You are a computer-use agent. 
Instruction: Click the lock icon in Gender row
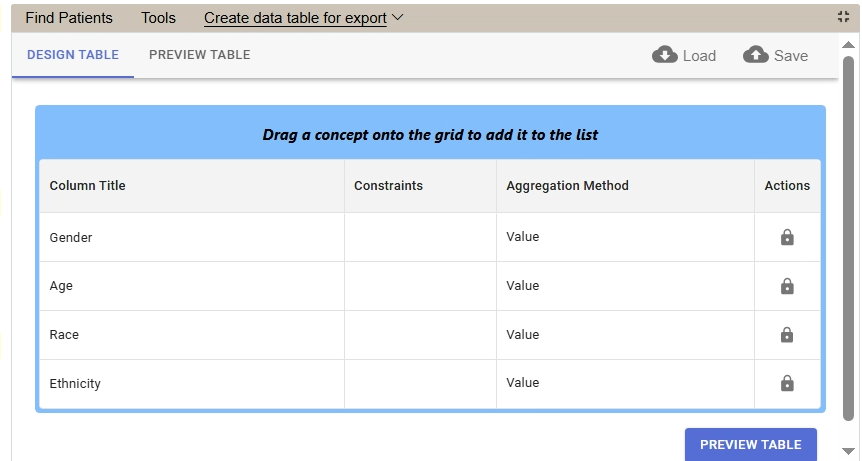click(x=787, y=238)
